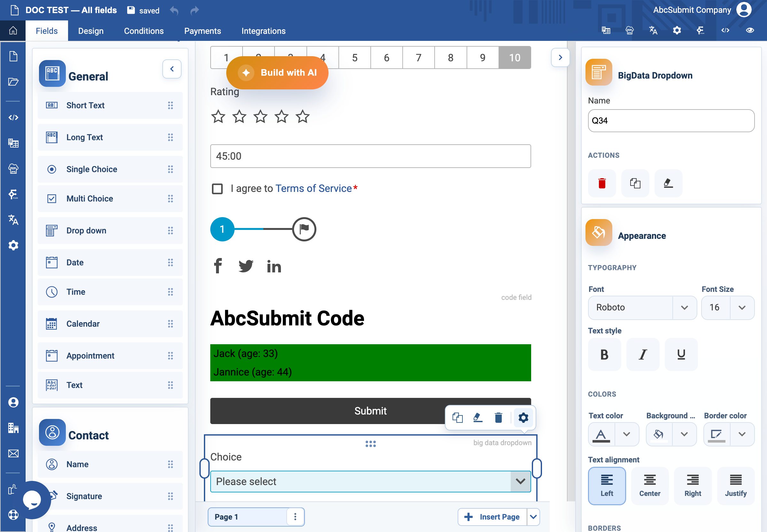This screenshot has height=532, width=767.
Task: Toggle underline text style
Action: [681, 354]
